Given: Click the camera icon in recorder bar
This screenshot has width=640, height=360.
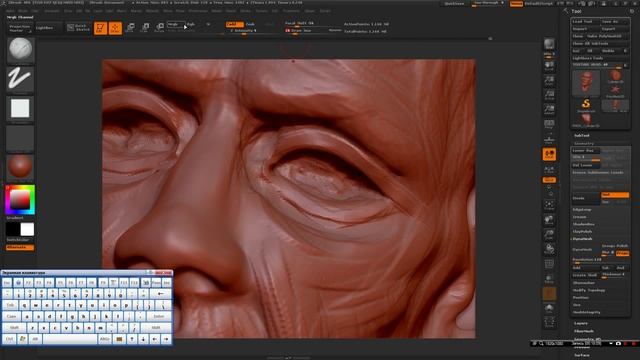Looking at the screenshot, I should [x=618, y=344].
